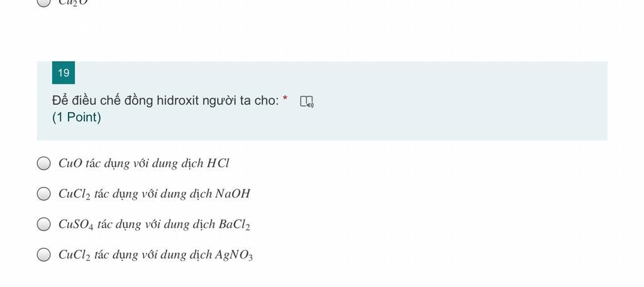Open the Immersive Reader icon beside question 19
Image resolution: width=644 pixels, height=287 pixels.
click(x=307, y=101)
